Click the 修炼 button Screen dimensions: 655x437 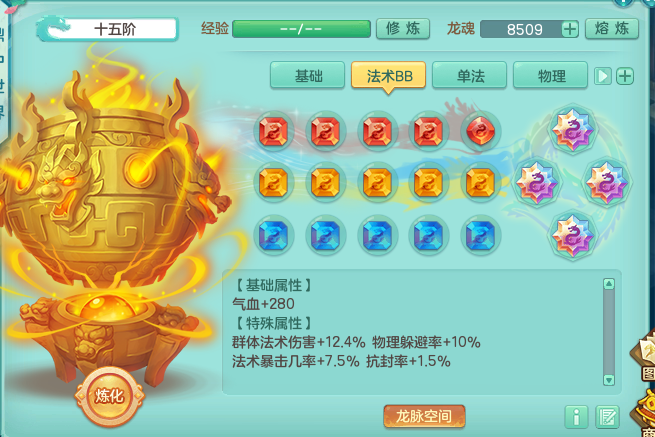click(403, 29)
